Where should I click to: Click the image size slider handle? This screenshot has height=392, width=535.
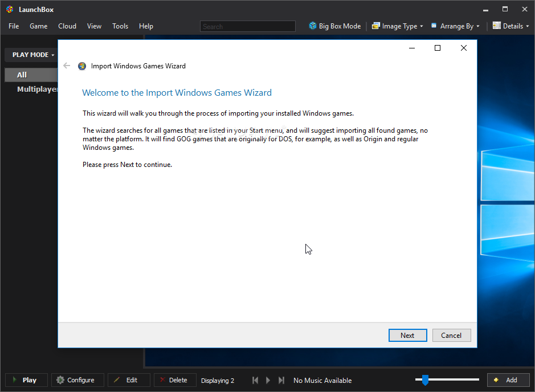(x=425, y=379)
